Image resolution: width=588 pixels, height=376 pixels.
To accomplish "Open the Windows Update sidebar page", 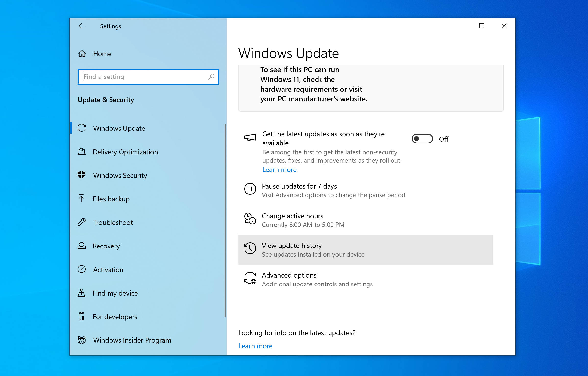I will (x=148, y=128).
